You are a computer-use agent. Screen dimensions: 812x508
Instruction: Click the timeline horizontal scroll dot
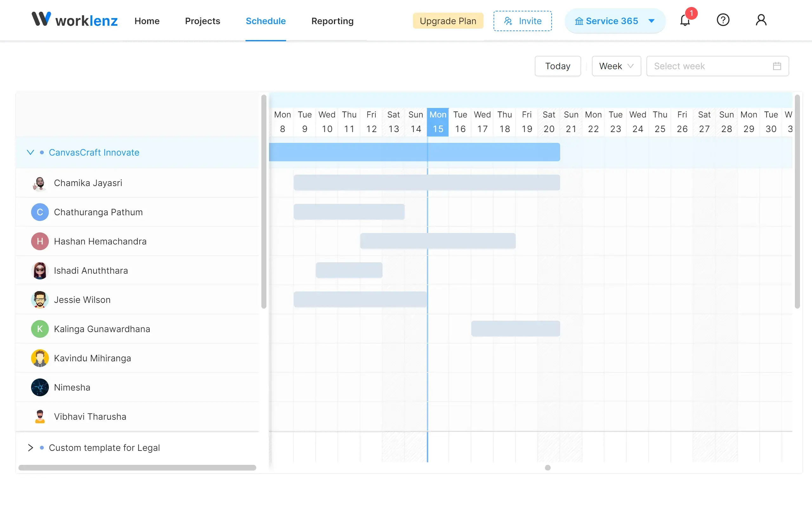pos(547,468)
